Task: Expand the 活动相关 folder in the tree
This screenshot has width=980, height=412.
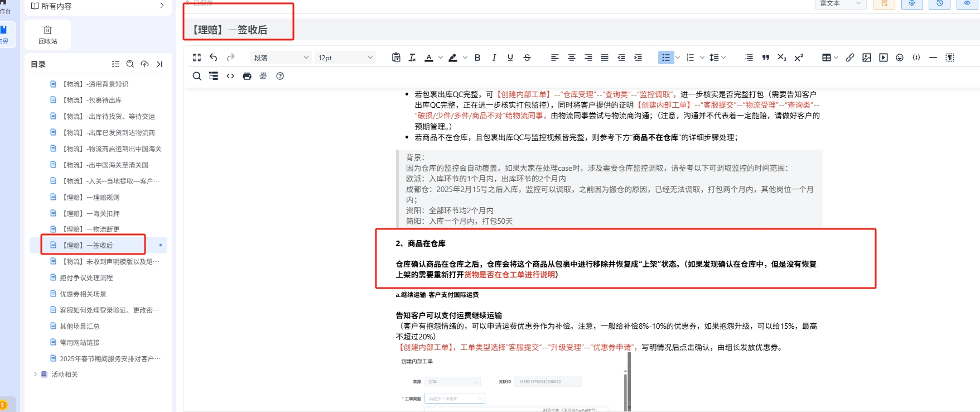Action: pos(35,374)
